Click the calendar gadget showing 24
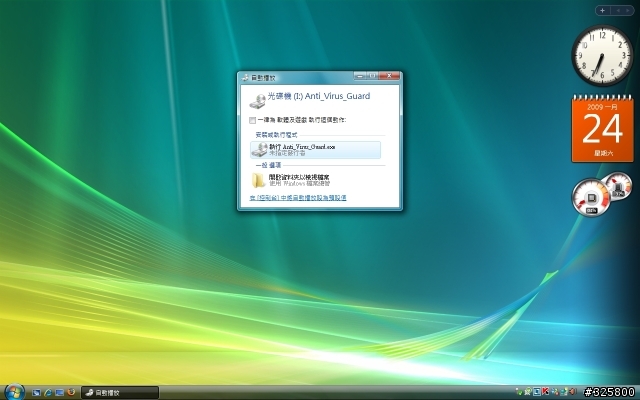640x400 pixels. point(602,129)
